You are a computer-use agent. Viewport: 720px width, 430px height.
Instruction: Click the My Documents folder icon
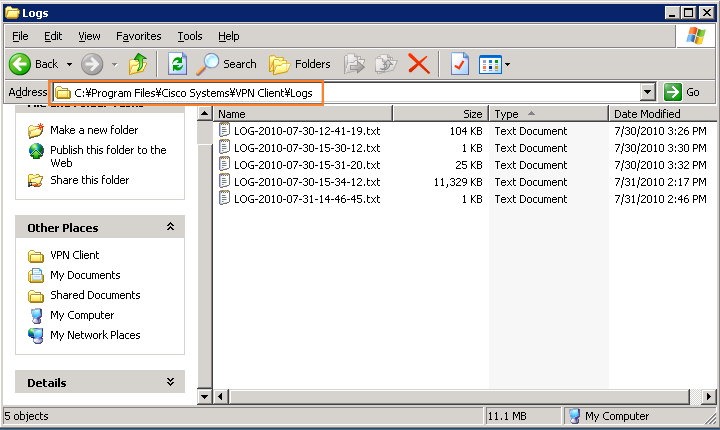click(x=36, y=275)
